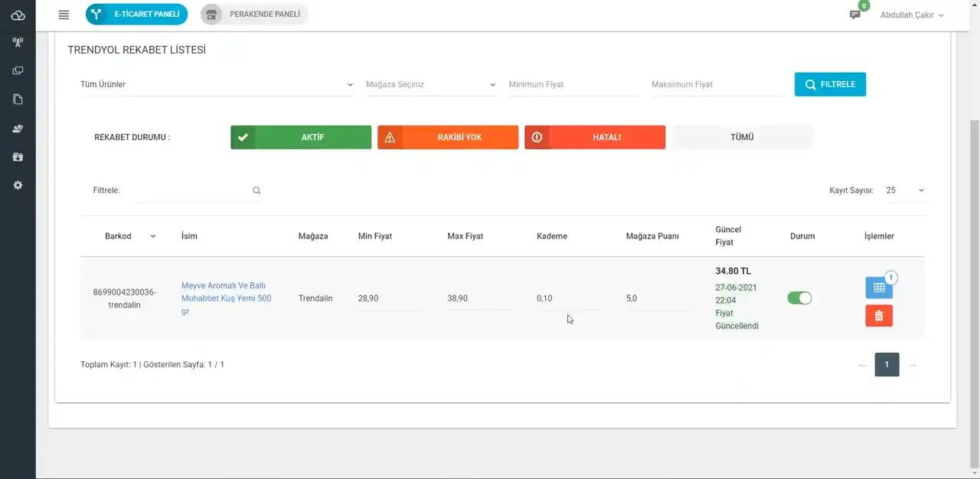
Task: Toggle the Durum switch for Muhabbet Kuş Yemi
Action: click(x=799, y=298)
